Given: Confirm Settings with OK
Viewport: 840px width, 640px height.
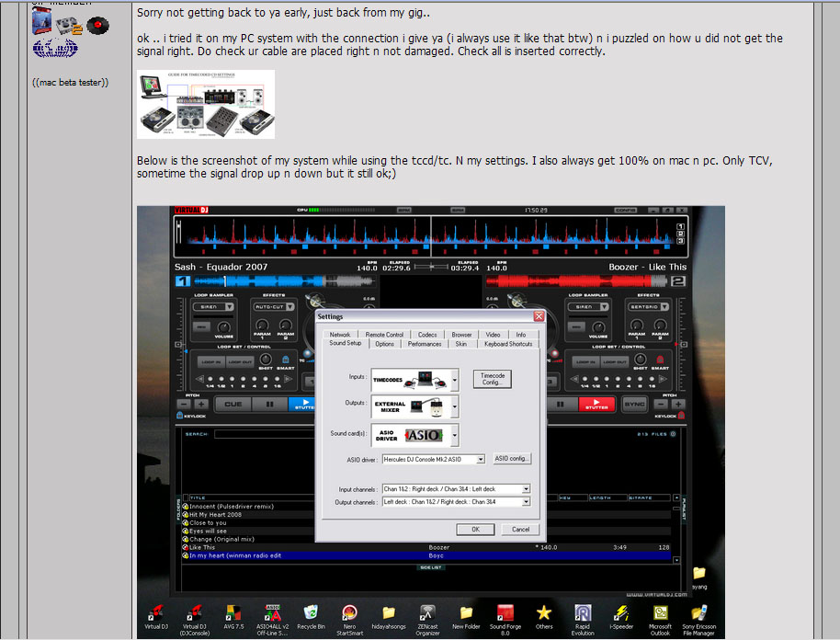Looking at the screenshot, I should (x=475, y=529).
